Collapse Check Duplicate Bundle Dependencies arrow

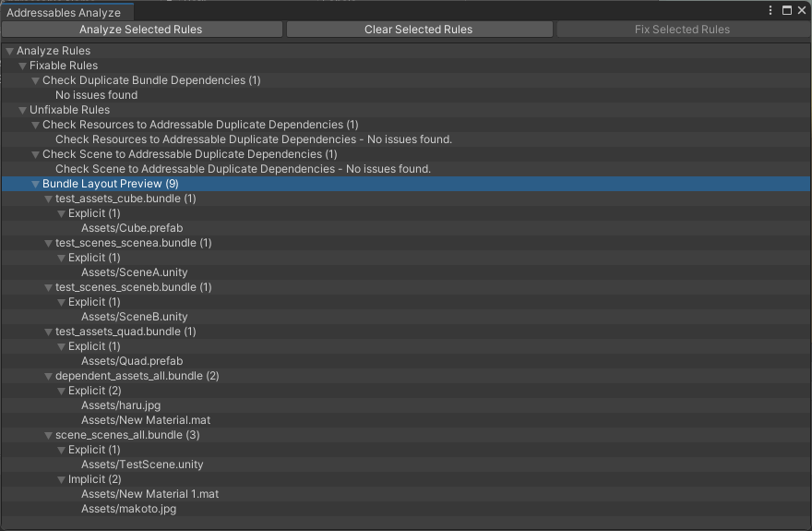[x=35, y=81]
